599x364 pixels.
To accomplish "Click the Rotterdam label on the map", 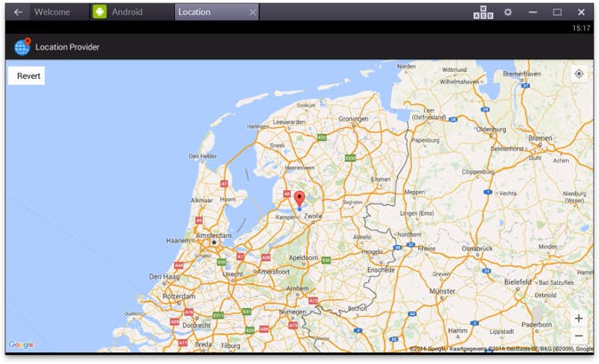I will [x=179, y=297].
